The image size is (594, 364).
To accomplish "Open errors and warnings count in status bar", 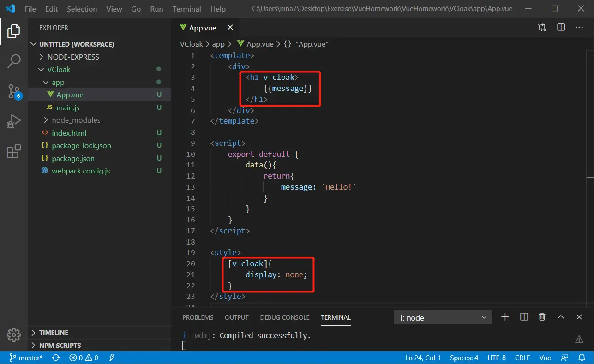I will click(84, 358).
